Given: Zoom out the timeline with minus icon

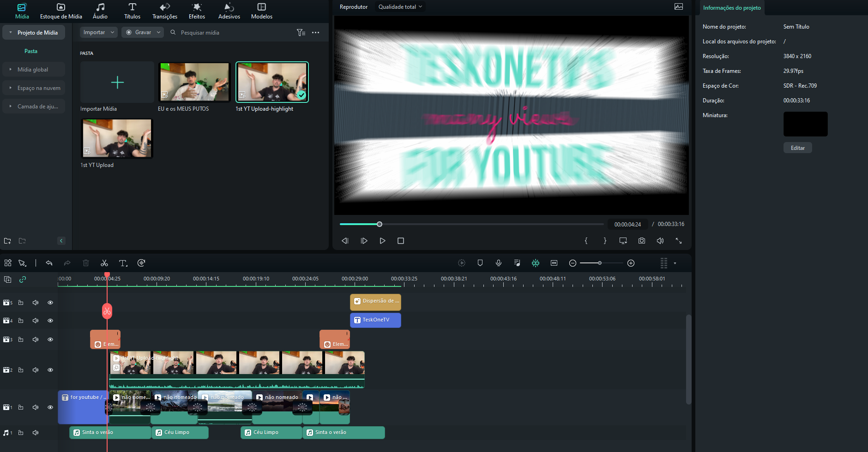Looking at the screenshot, I should [x=573, y=263].
